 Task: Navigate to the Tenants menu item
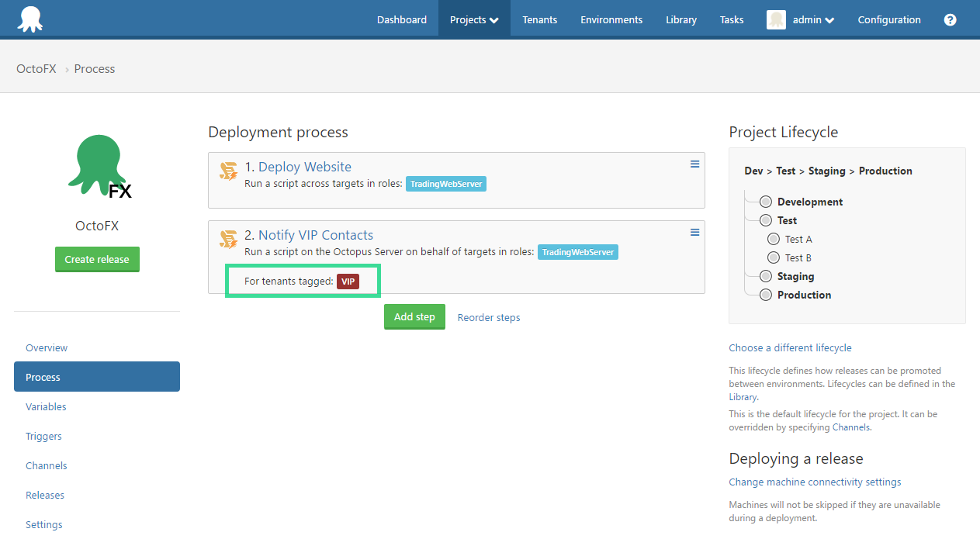[539, 19]
